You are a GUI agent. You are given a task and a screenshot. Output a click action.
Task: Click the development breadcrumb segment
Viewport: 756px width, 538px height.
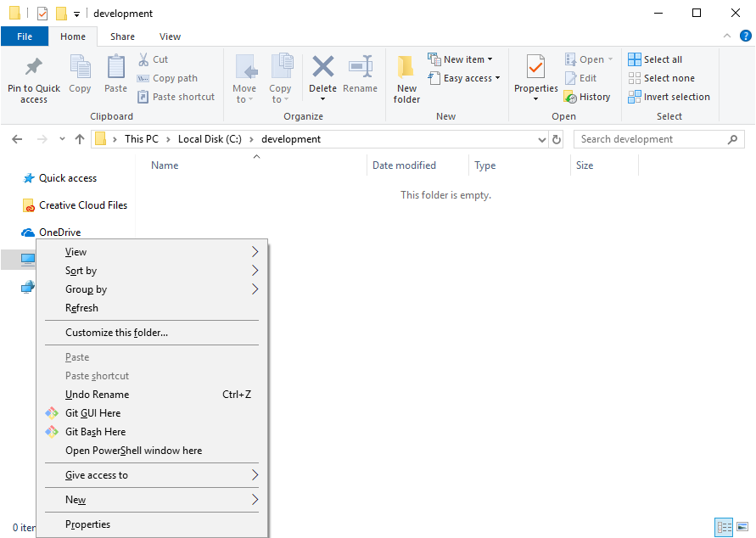[291, 139]
